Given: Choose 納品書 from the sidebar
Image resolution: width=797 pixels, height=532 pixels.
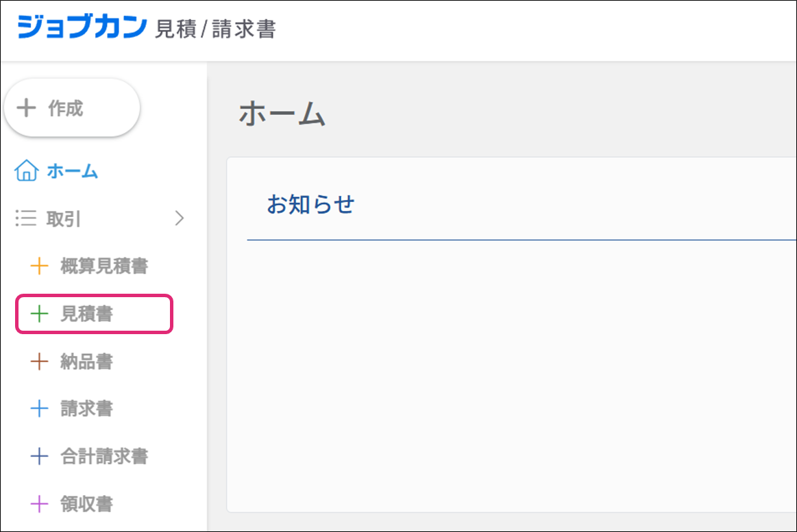Looking at the screenshot, I should click(87, 362).
